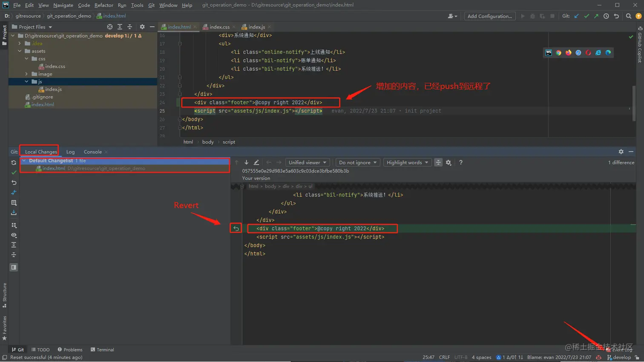Open the Highlight words dropdown
The image size is (644, 362).
click(x=407, y=162)
